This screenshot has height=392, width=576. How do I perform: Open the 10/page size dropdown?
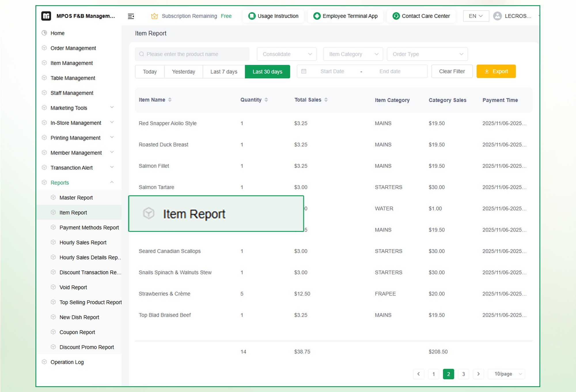click(507, 374)
